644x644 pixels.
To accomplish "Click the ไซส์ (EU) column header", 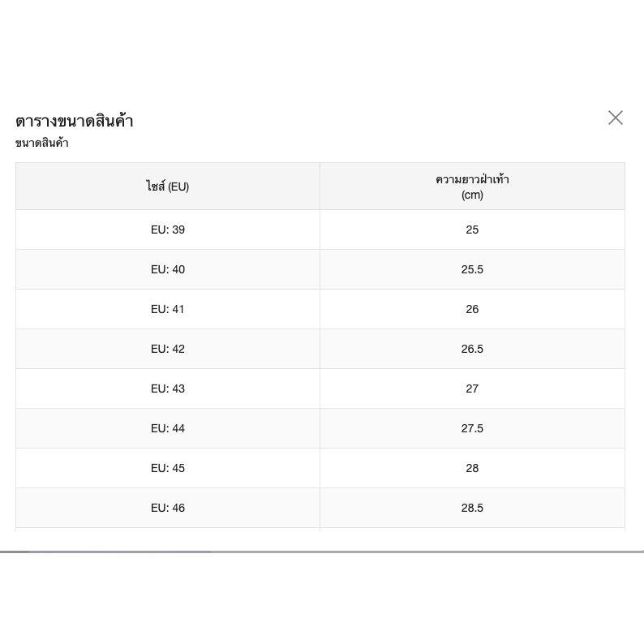I will point(168,187).
